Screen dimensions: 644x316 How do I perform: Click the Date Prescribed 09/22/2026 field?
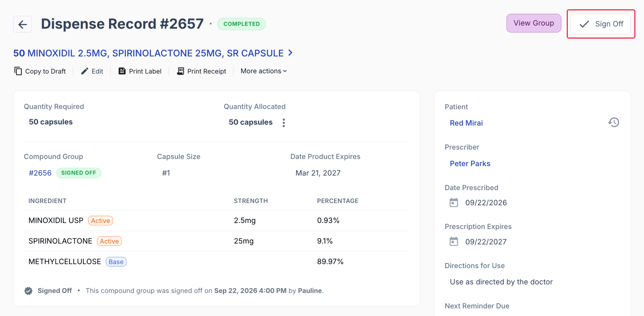(486, 203)
